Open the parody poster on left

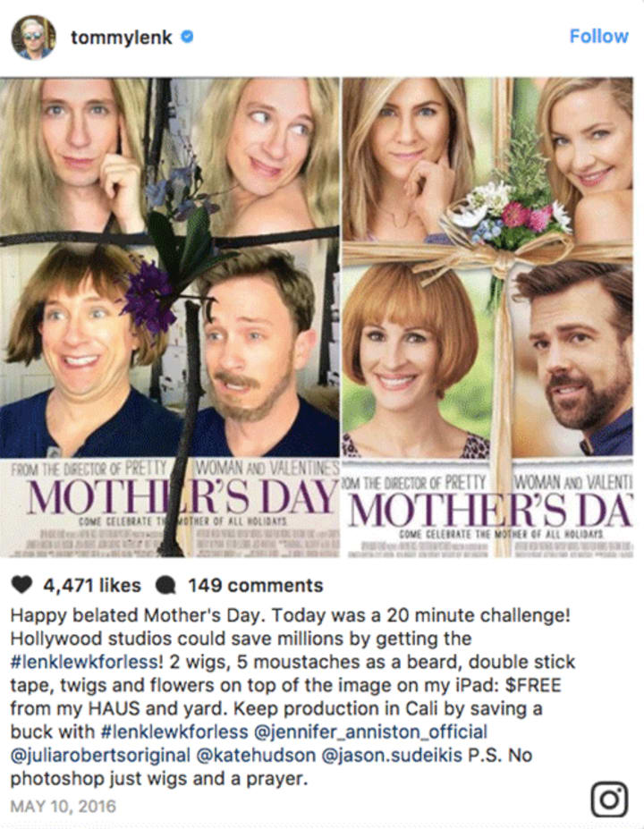tap(170, 317)
